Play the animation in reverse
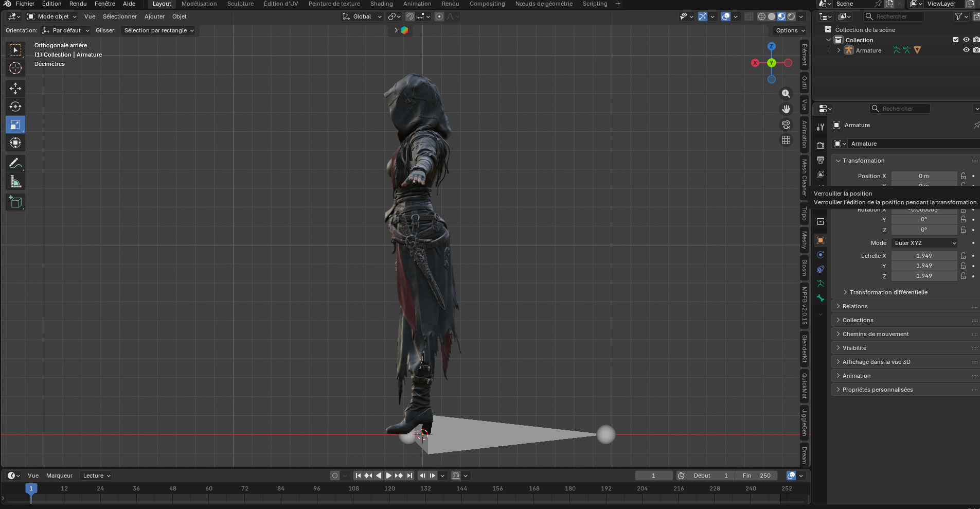The image size is (980, 509). click(x=379, y=476)
